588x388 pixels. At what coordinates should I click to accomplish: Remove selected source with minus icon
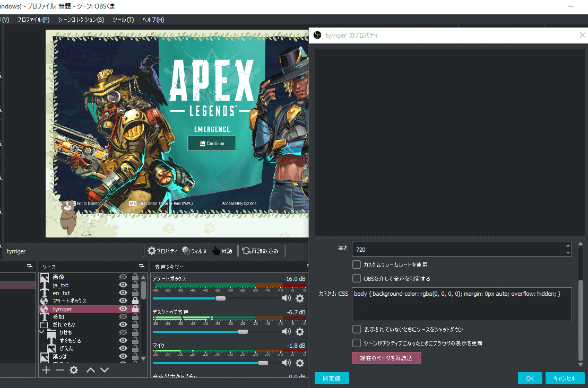pos(60,370)
